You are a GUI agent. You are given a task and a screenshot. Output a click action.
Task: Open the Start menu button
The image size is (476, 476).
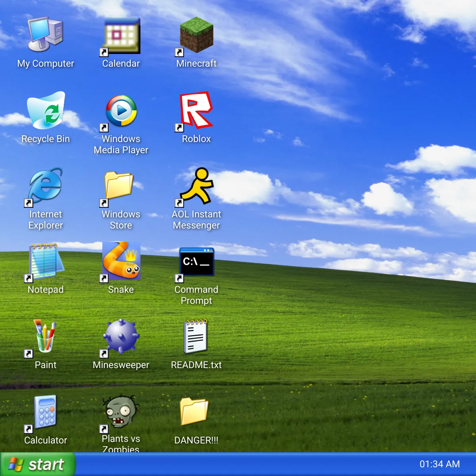click(38, 464)
